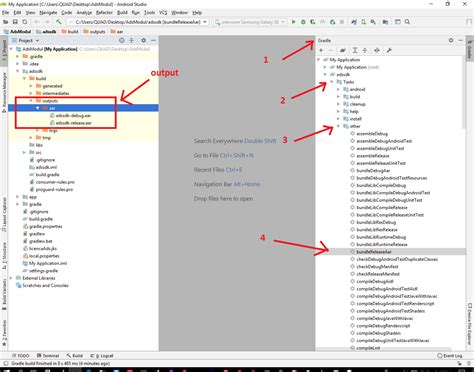This screenshot has height=372, width=474.
Task: Expand External Libraries node
Action: pyautogui.click(x=11, y=278)
